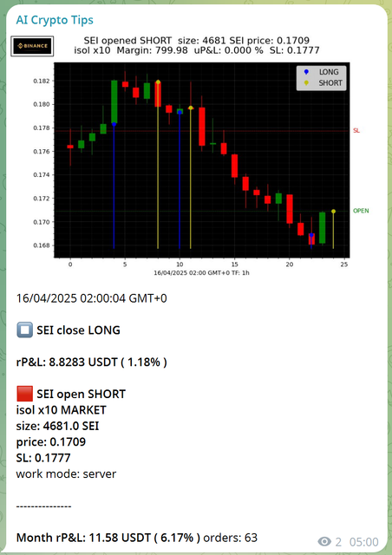392x555 pixels.
Task: Click the SL: 0.1777 line in message
Action: click(43, 458)
